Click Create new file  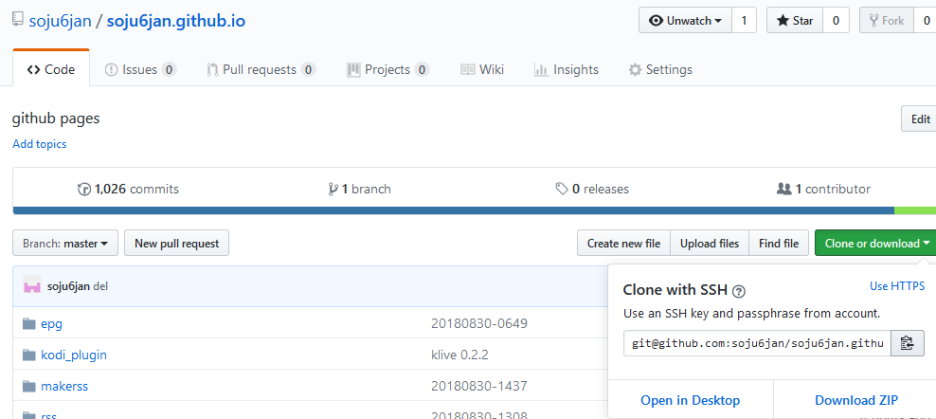tap(624, 244)
